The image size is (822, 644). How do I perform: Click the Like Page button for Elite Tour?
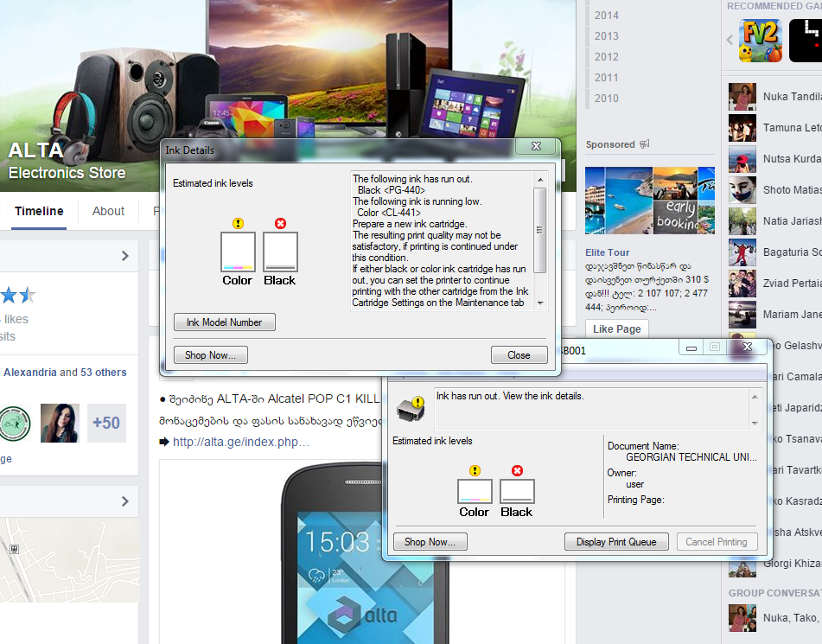617,328
